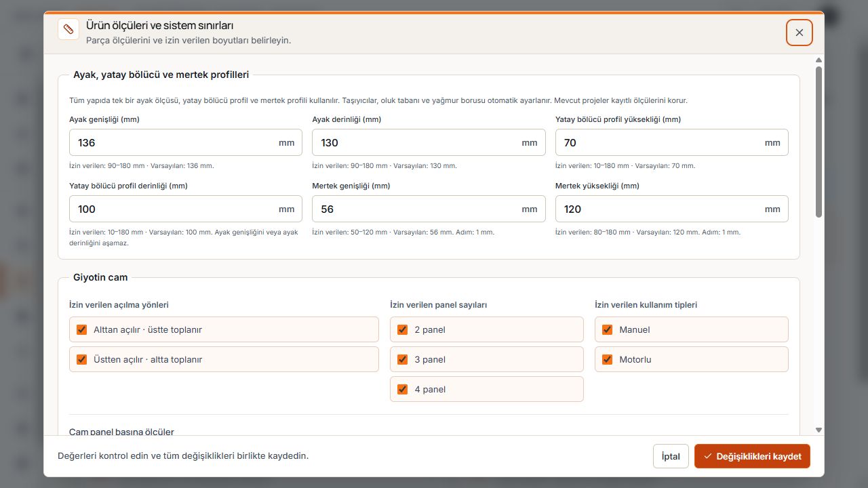Click Yatay bölücü profil derinliği field

[185, 209]
